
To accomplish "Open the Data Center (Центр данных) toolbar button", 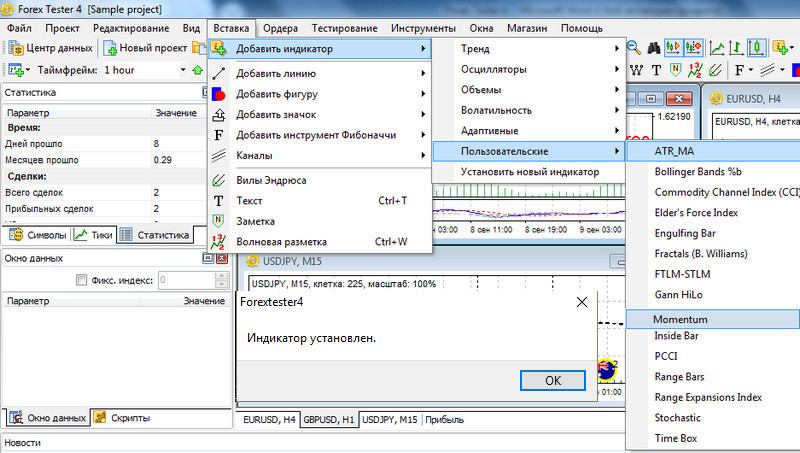I will coord(52,48).
